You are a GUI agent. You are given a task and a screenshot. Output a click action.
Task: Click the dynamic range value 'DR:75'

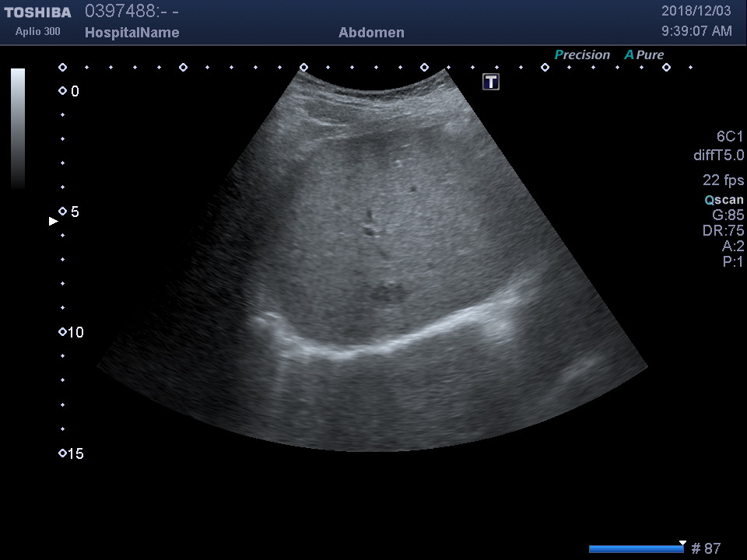pyautogui.click(x=723, y=230)
